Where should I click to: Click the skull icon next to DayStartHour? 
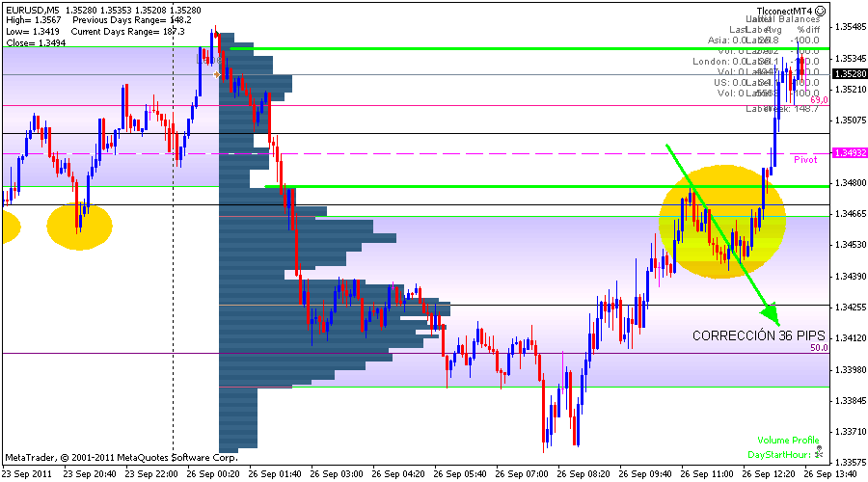point(819,451)
